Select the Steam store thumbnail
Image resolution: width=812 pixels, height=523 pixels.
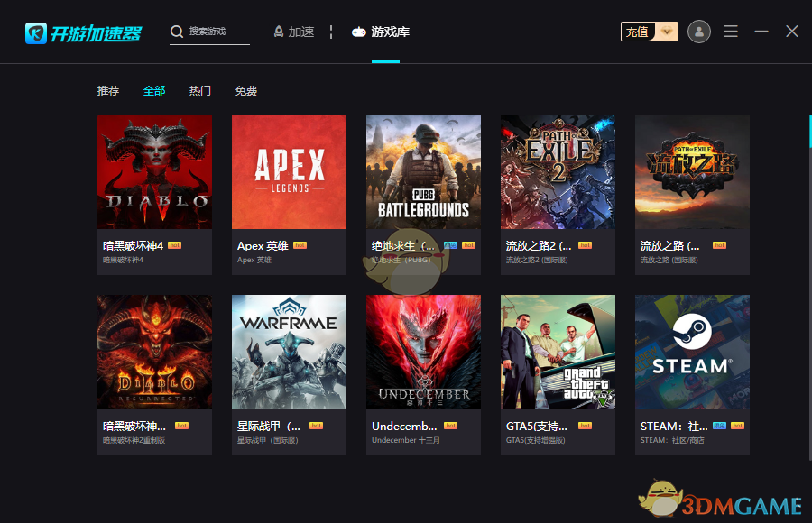pos(692,353)
